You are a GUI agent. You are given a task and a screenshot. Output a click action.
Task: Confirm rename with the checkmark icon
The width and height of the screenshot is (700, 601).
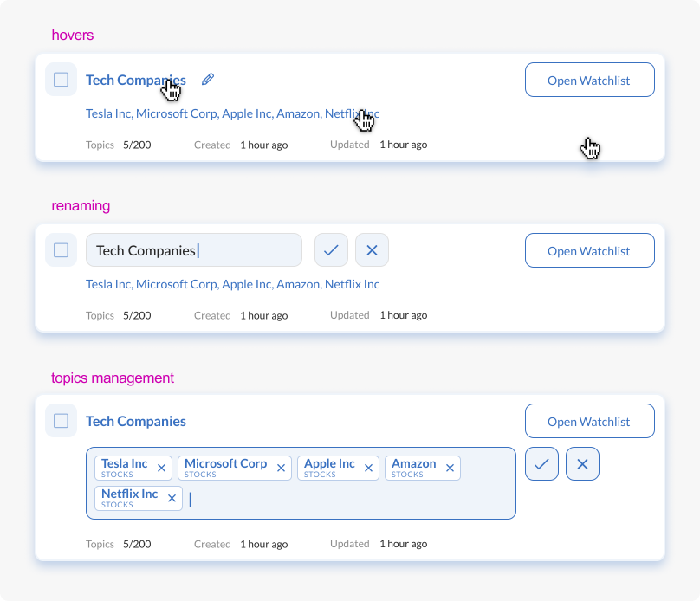coord(331,250)
